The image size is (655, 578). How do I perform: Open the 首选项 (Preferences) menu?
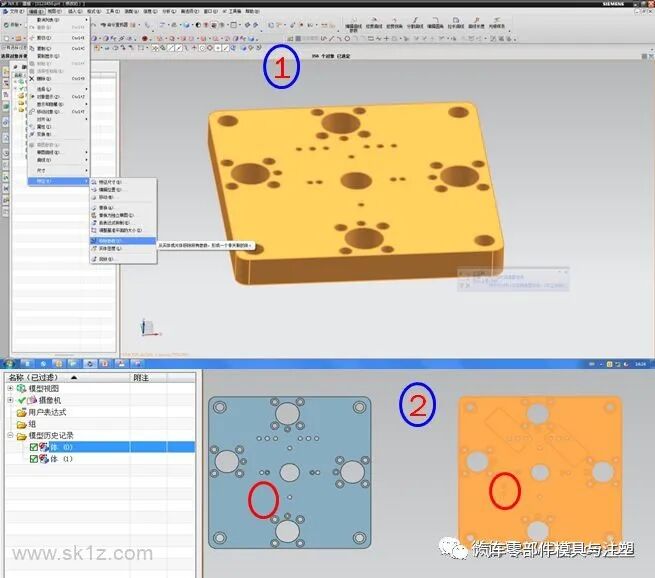(x=190, y=11)
